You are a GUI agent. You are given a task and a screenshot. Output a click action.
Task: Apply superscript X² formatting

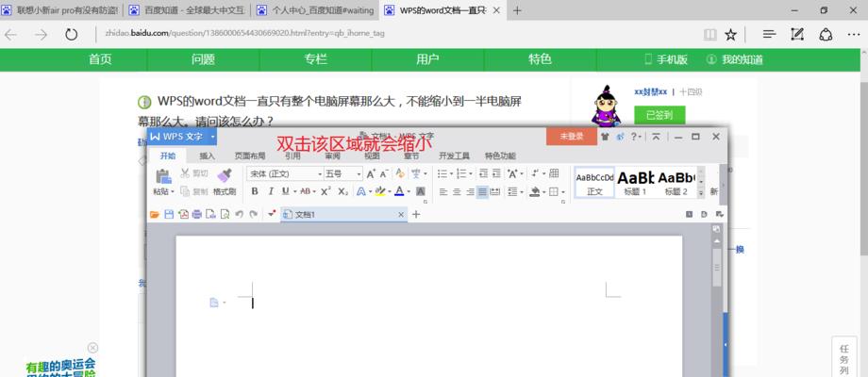(326, 191)
